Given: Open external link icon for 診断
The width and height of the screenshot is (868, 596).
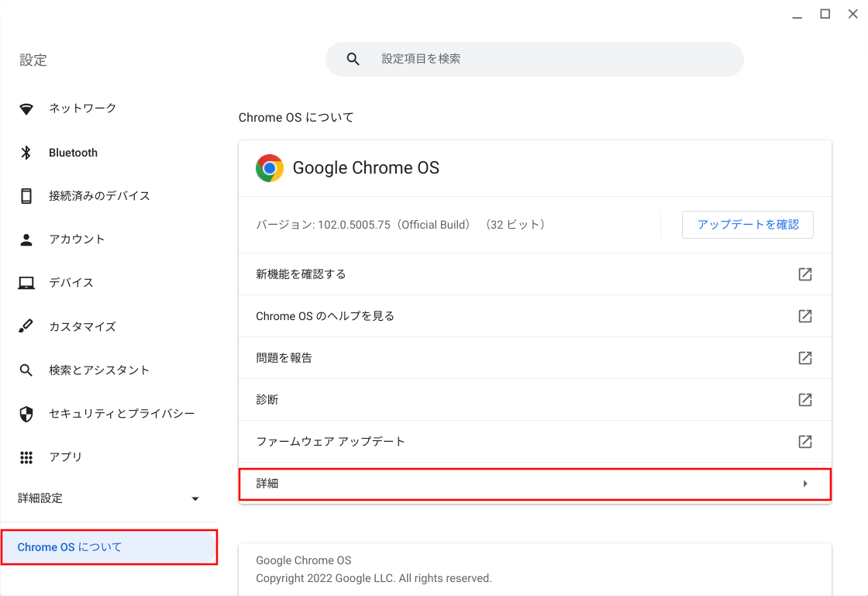Looking at the screenshot, I should 805,400.
